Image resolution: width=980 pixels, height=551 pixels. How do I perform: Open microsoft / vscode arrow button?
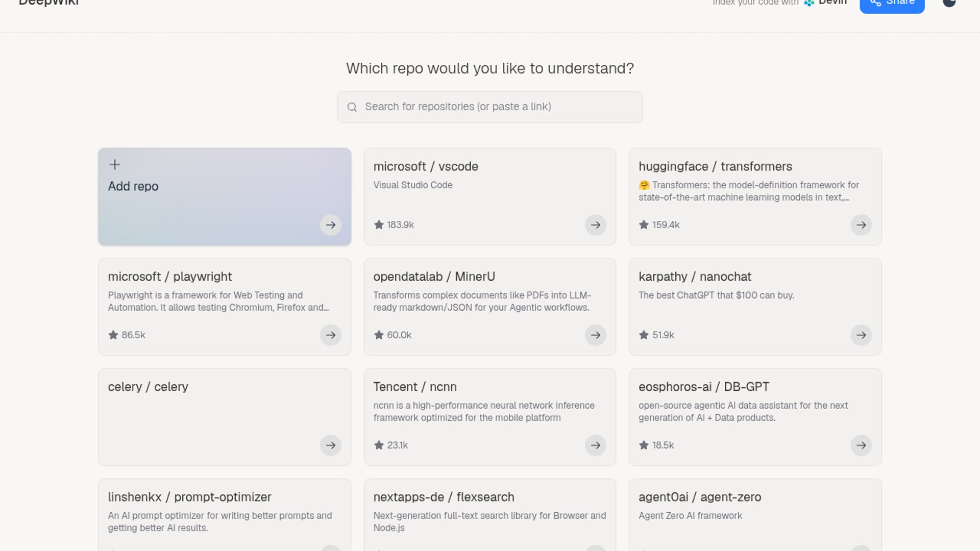tap(596, 225)
